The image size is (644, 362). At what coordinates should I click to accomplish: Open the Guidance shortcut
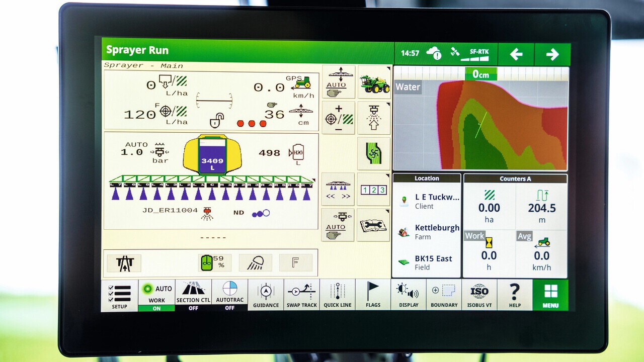[x=266, y=296]
